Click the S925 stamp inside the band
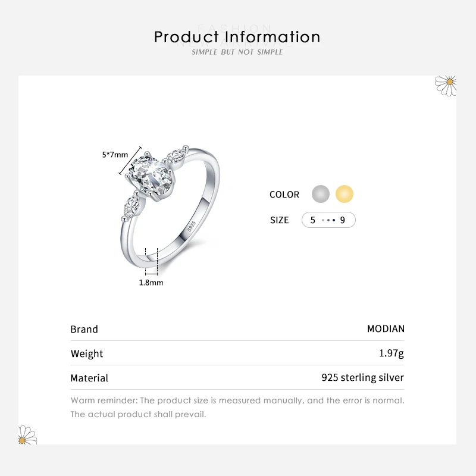This screenshot has width=476, height=476. 192,228
